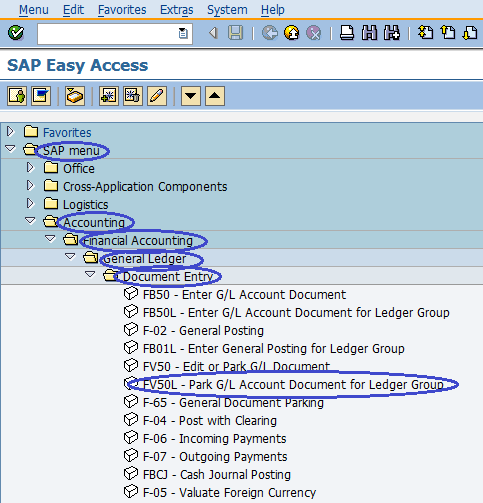Click the Delete Favorites icon
483x503 pixels.
(x=133, y=96)
